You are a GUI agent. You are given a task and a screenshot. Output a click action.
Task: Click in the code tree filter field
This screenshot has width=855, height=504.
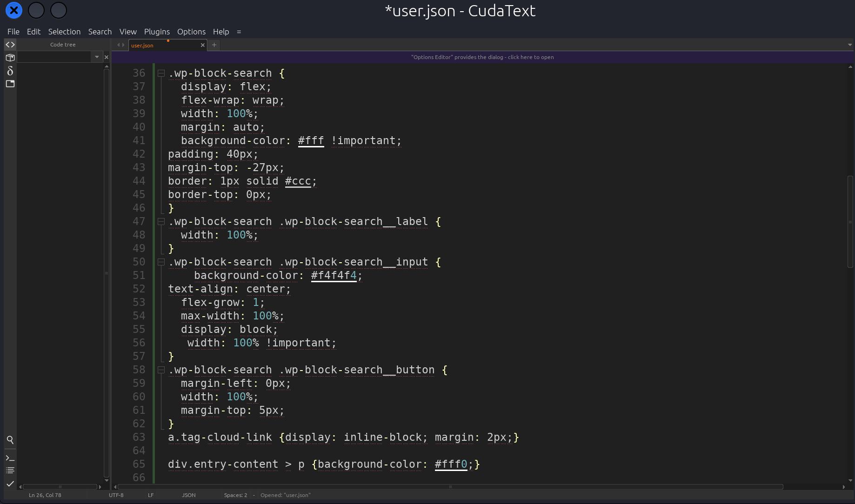(55, 57)
